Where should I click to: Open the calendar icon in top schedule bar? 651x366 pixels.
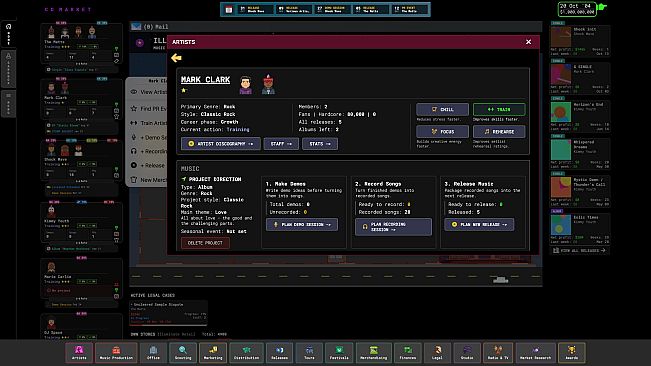229,9
